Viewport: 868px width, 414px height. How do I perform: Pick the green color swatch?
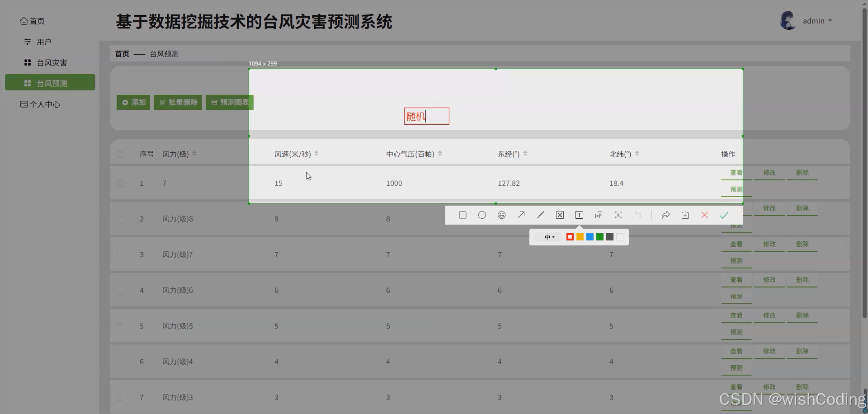click(600, 237)
